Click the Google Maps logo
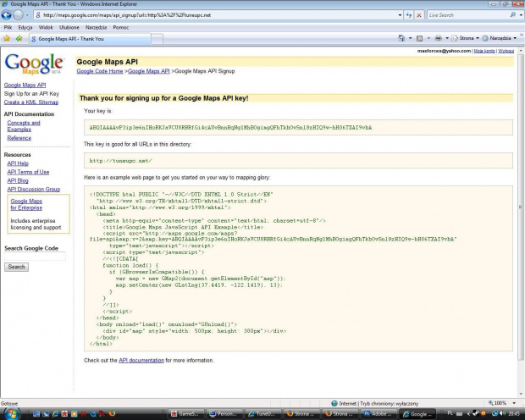Viewport: 525px width, 420px height. click(x=34, y=65)
